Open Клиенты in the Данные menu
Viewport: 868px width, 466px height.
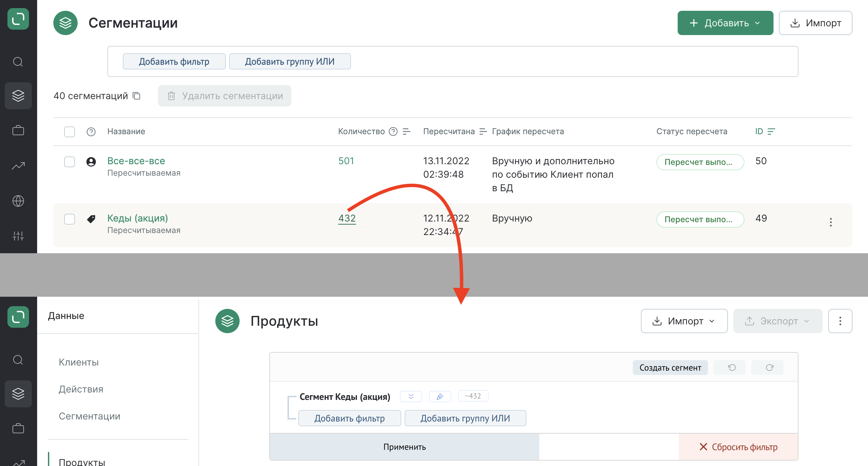click(79, 362)
